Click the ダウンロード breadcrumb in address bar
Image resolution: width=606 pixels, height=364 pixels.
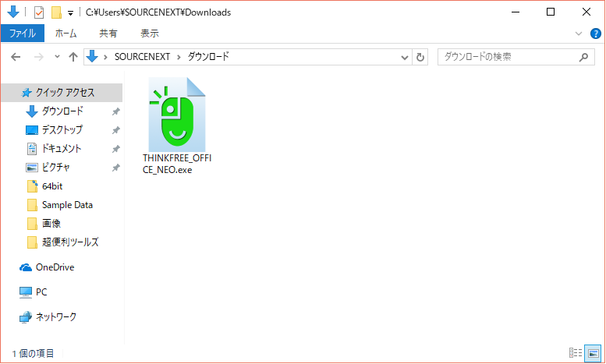[208, 57]
